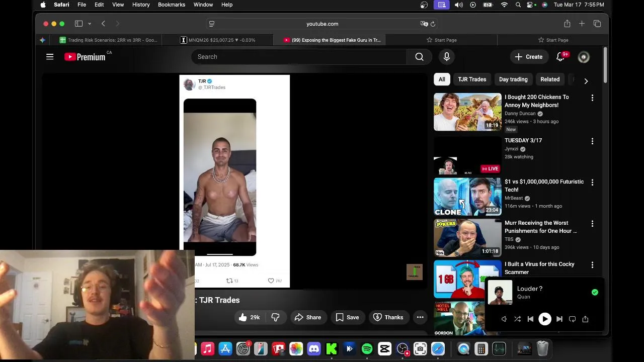The height and width of the screenshot is (362, 644).
Task: Open Murr Receiving Worst Punishments thumbnail
Action: 467,238
